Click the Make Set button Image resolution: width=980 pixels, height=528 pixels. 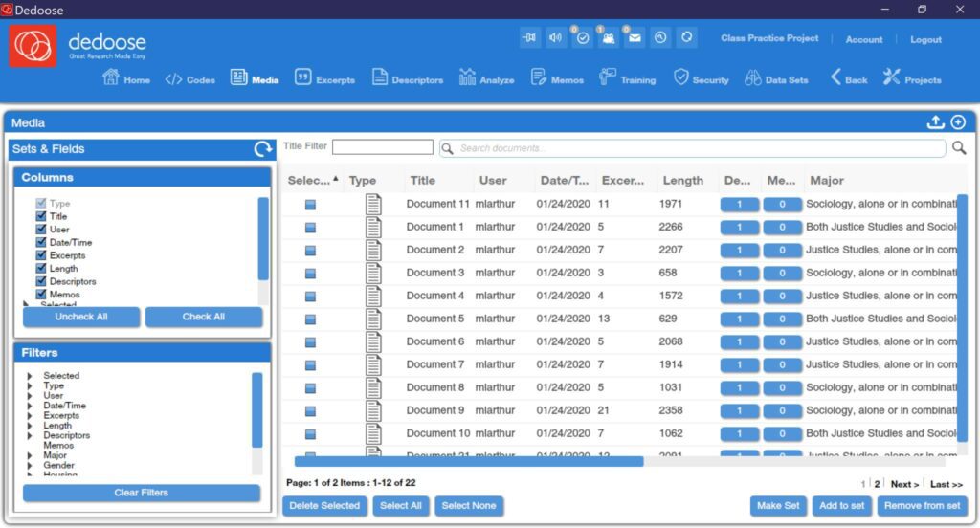click(778, 505)
